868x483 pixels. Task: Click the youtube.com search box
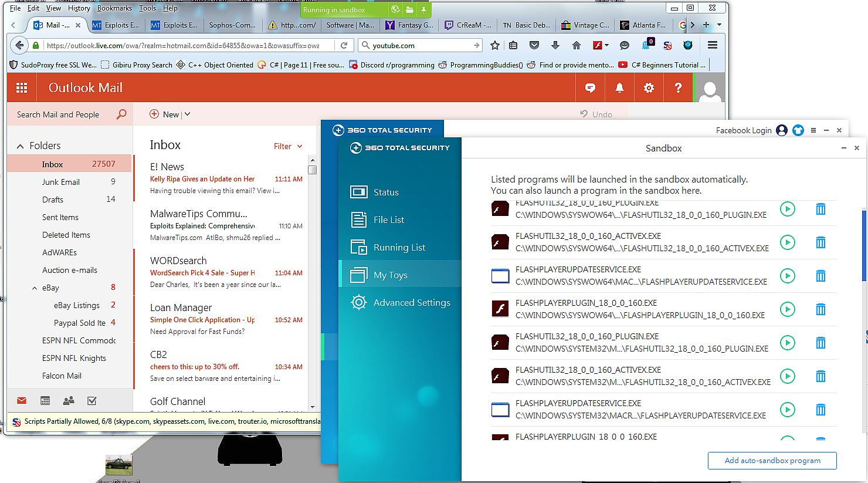[x=421, y=45]
